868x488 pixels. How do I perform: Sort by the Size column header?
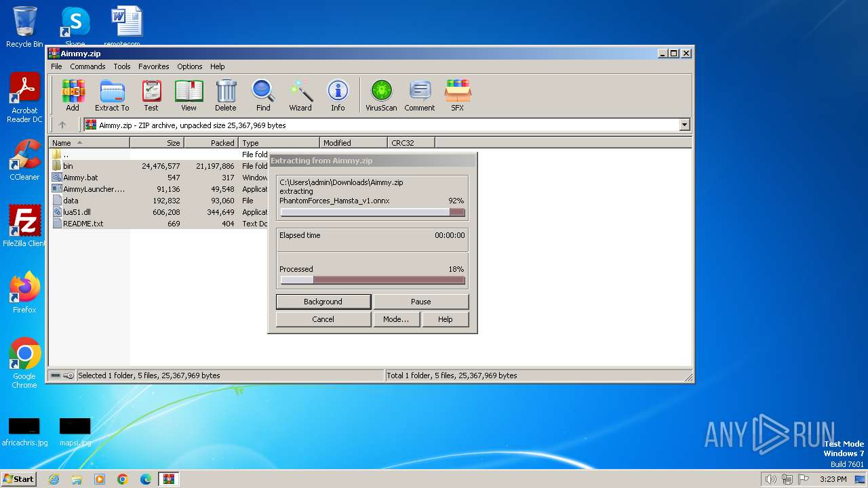157,142
